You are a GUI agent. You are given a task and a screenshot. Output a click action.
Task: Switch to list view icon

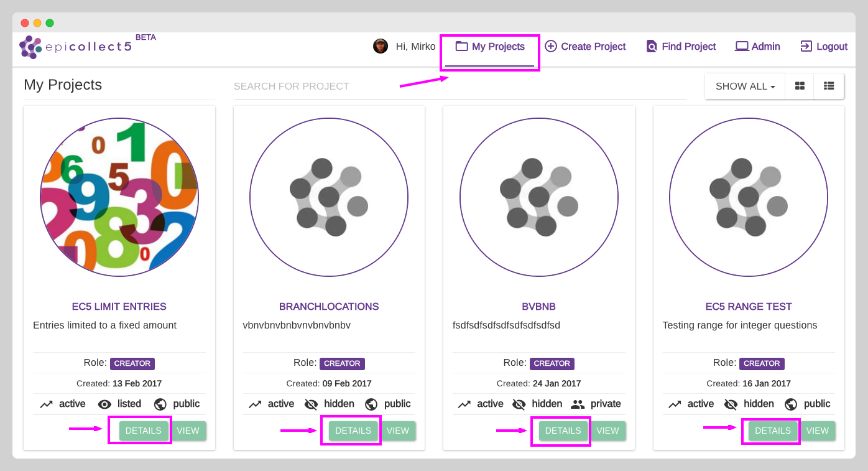(828, 86)
